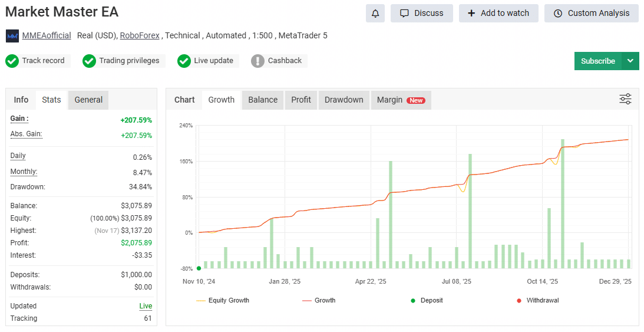Click the MMEAofficial avatar logo
Screen dimensions: 644x332
point(12,36)
